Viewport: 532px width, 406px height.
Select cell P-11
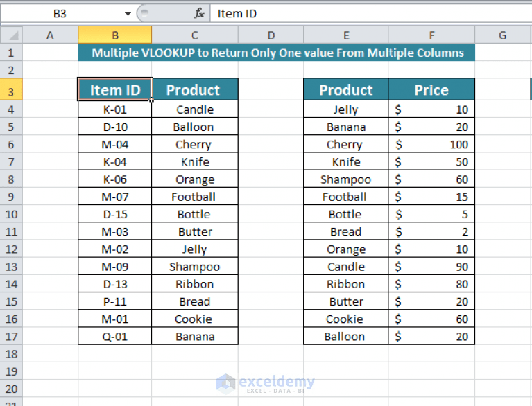[x=114, y=301]
